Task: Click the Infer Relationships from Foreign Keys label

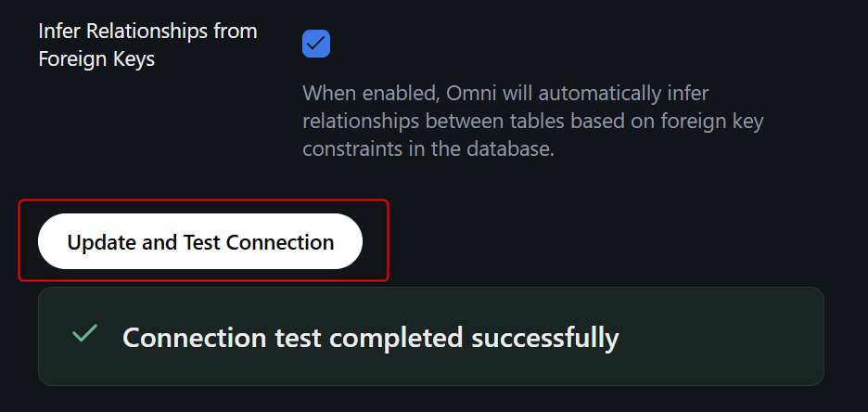Action: coord(147,45)
